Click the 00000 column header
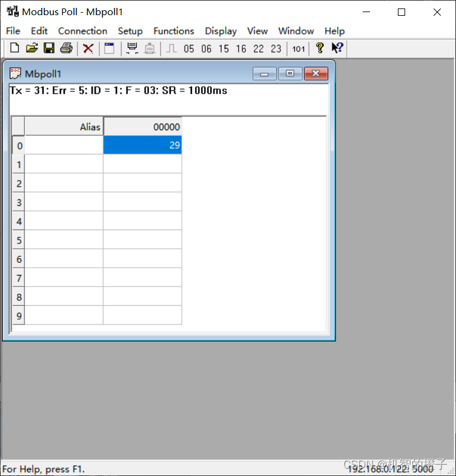The width and height of the screenshot is (456, 476). [x=143, y=127]
